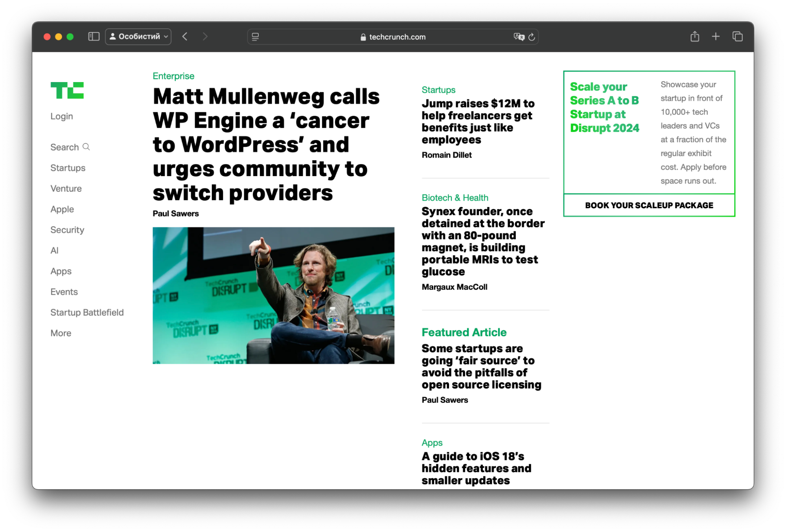Open the Startups sidebar menu item
The image size is (786, 532).
coord(68,168)
